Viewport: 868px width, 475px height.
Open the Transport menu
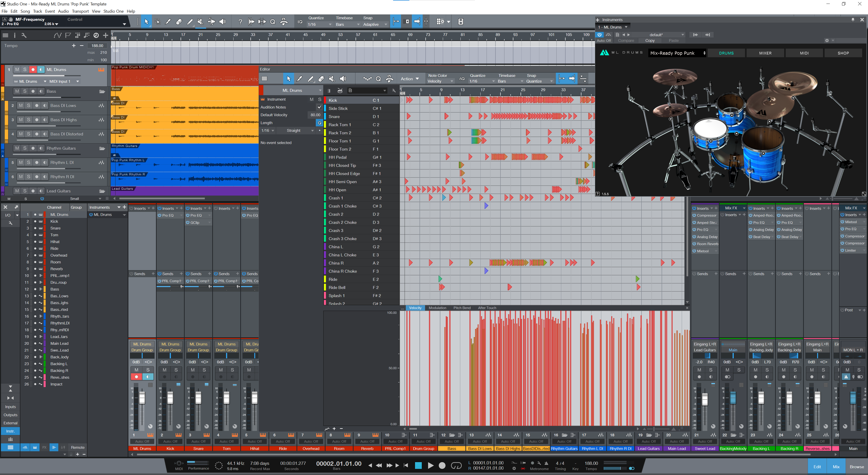[80, 11]
